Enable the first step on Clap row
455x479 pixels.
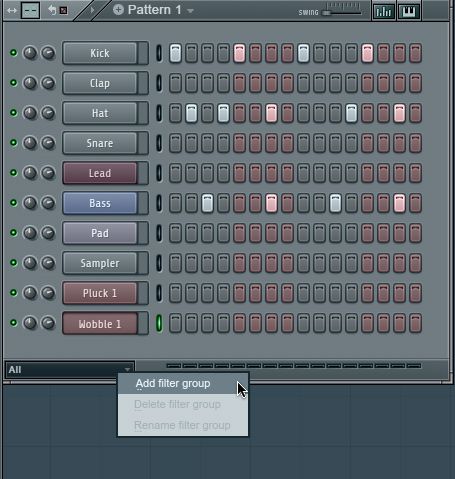click(x=175, y=83)
